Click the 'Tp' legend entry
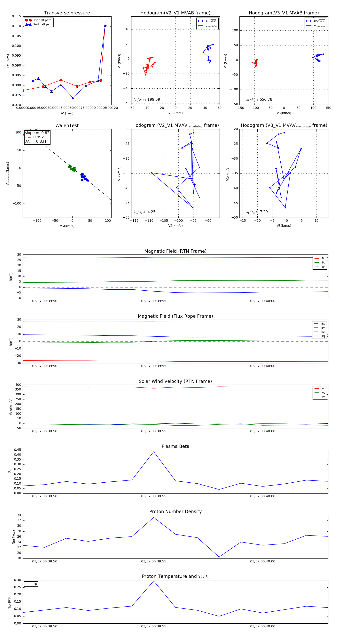Image resolution: width=351 pixels, height=644 pixels. pyautogui.click(x=31, y=584)
